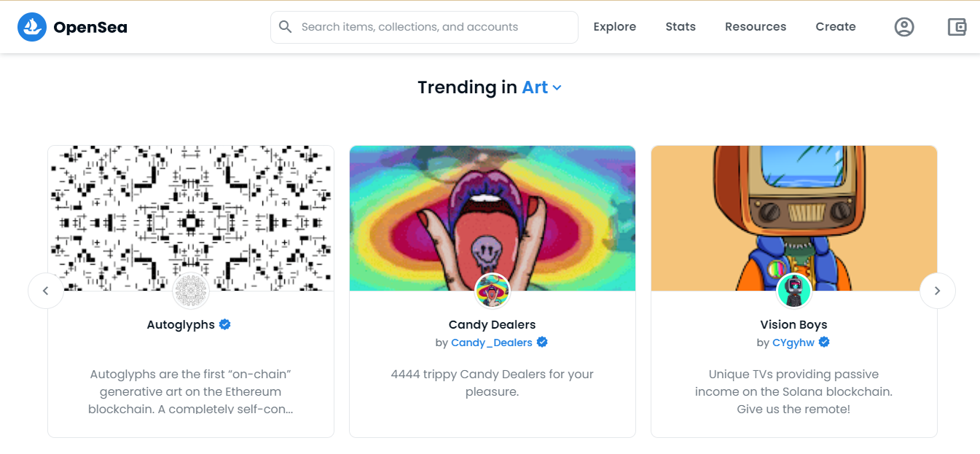Show next trending collections

[x=938, y=291]
